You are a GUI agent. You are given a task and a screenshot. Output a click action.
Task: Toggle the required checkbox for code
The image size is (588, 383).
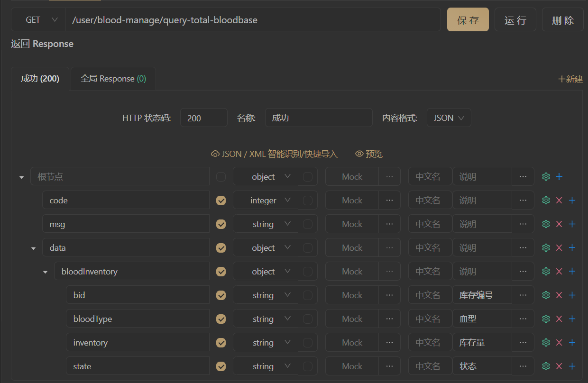click(220, 200)
